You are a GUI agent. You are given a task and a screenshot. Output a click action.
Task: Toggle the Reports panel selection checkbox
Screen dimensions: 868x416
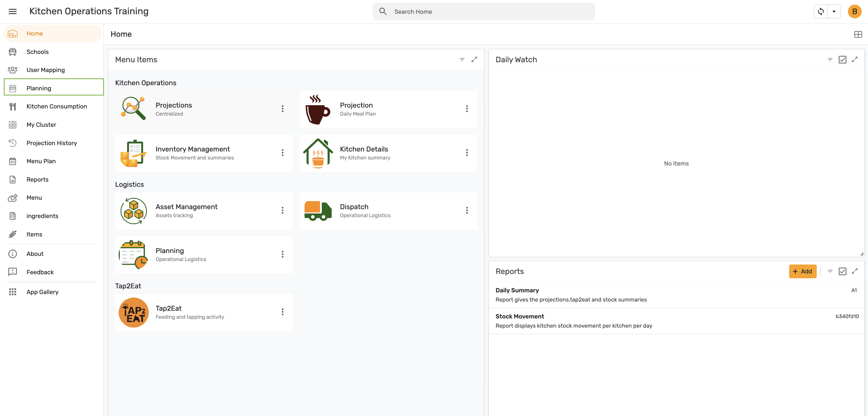[x=842, y=271]
